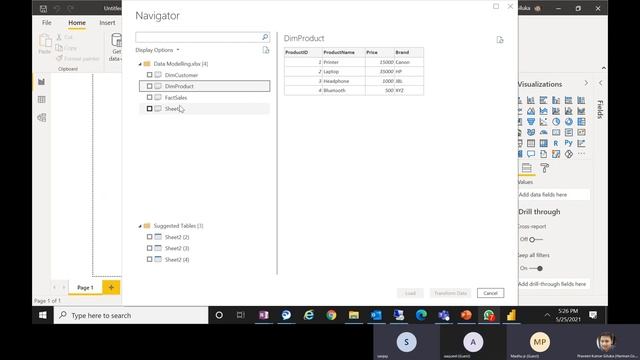640x360 pixels.
Task: Toggle the Cross-report switch on
Action: [x=536, y=240]
